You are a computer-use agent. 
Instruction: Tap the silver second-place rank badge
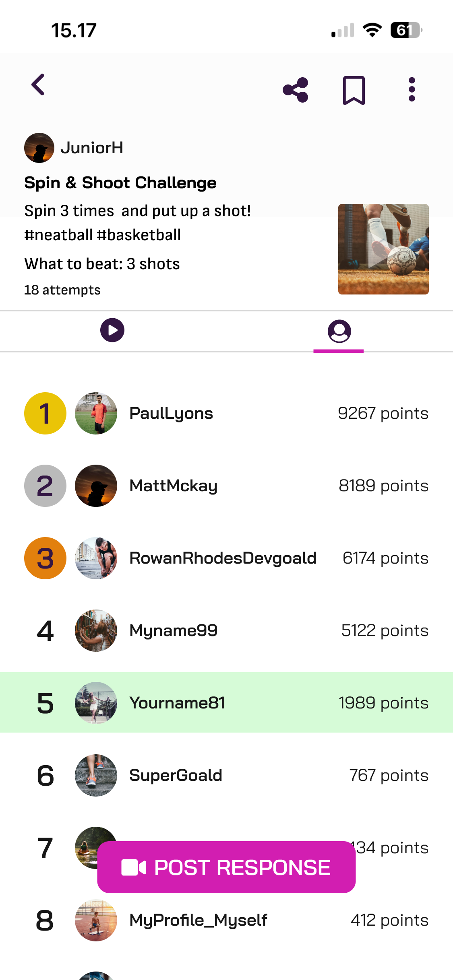coord(45,486)
